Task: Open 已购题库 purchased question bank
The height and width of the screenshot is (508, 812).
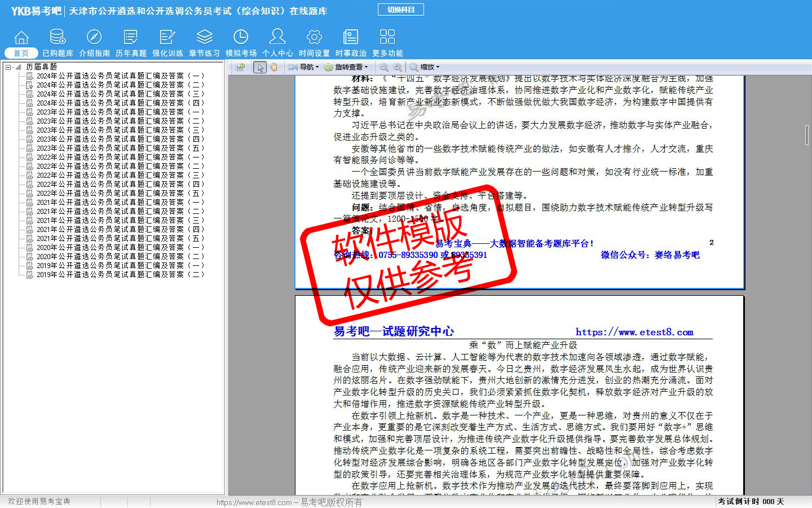Action: 58,38
